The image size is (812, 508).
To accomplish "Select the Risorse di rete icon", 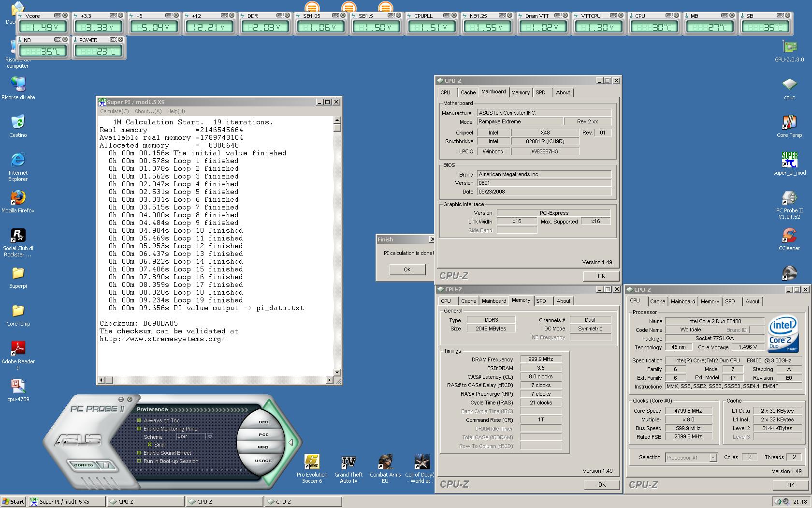I will [x=18, y=89].
